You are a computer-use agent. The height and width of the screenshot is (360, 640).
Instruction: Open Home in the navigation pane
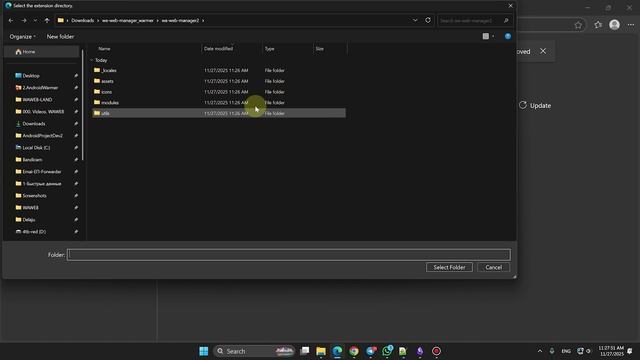41,52
